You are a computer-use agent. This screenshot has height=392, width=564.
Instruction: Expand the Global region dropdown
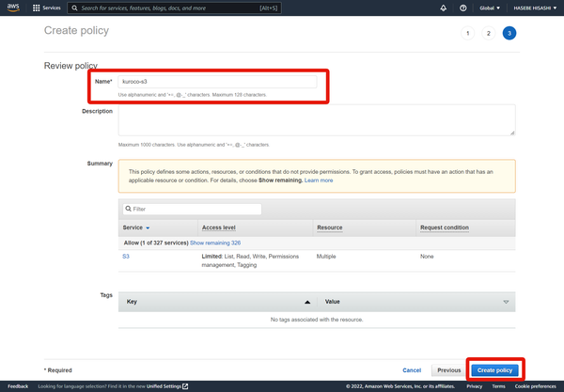point(490,8)
